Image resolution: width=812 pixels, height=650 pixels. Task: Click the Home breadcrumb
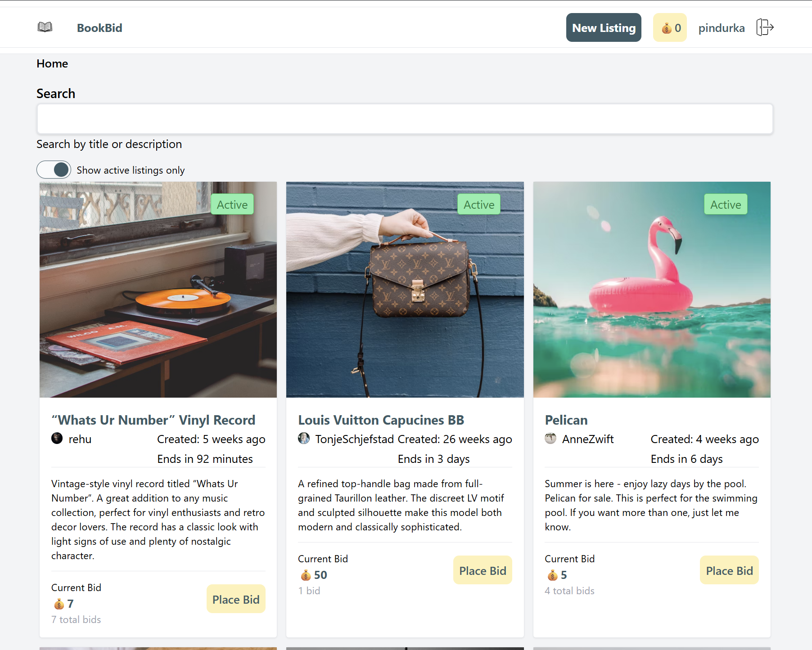tap(52, 64)
